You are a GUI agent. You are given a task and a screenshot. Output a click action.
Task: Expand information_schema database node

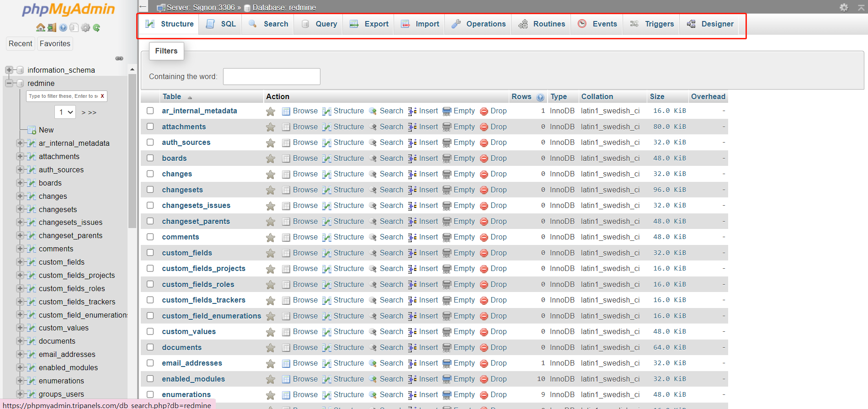(9, 70)
